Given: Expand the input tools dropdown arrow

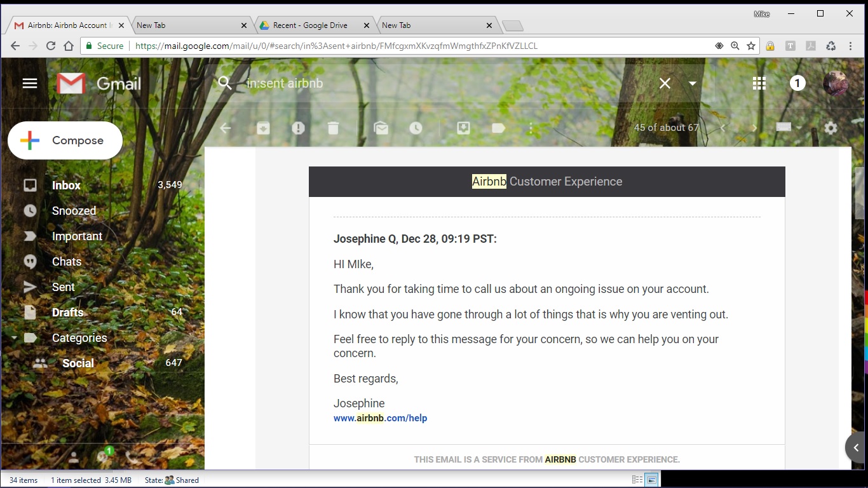Looking at the screenshot, I should (x=799, y=128).
